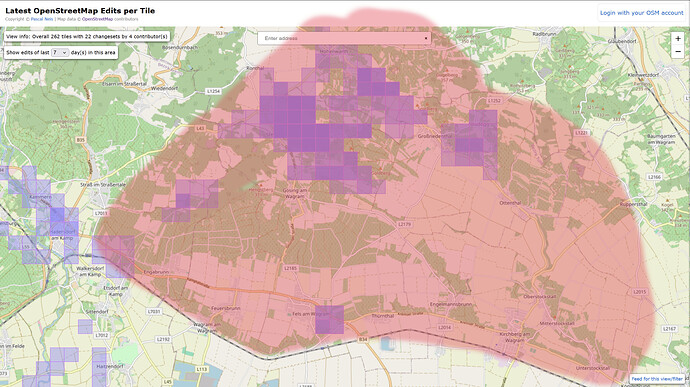Open Feed for this view/filter
The height and width of the screenshot is (387, 690).
coord(657,379)
